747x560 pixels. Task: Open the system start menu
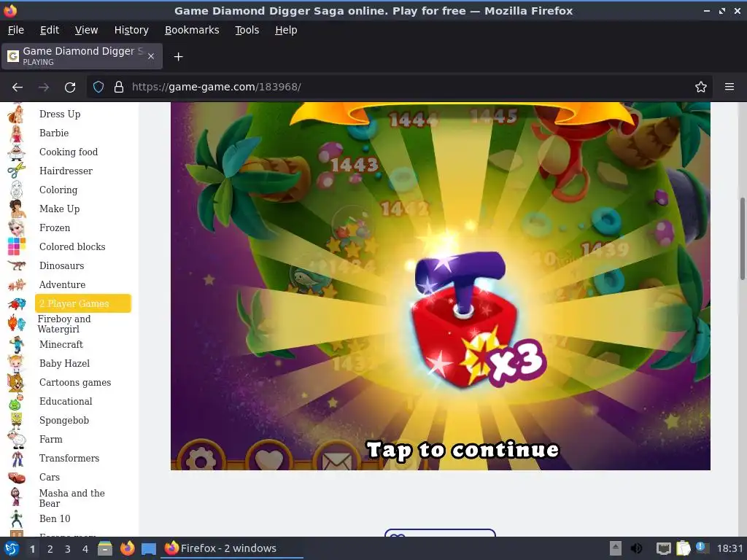click(12, 548)
